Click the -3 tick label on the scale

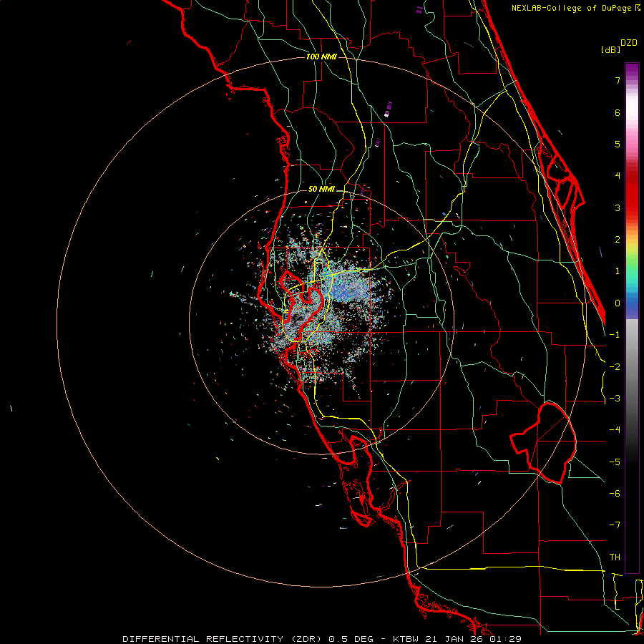tap(615, 399)
